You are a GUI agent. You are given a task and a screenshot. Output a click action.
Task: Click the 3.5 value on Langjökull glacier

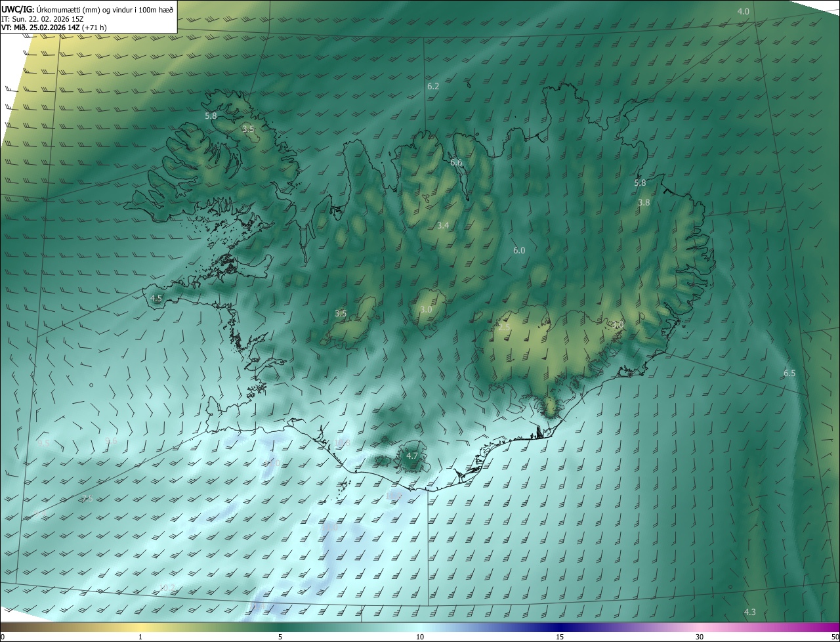341,314
